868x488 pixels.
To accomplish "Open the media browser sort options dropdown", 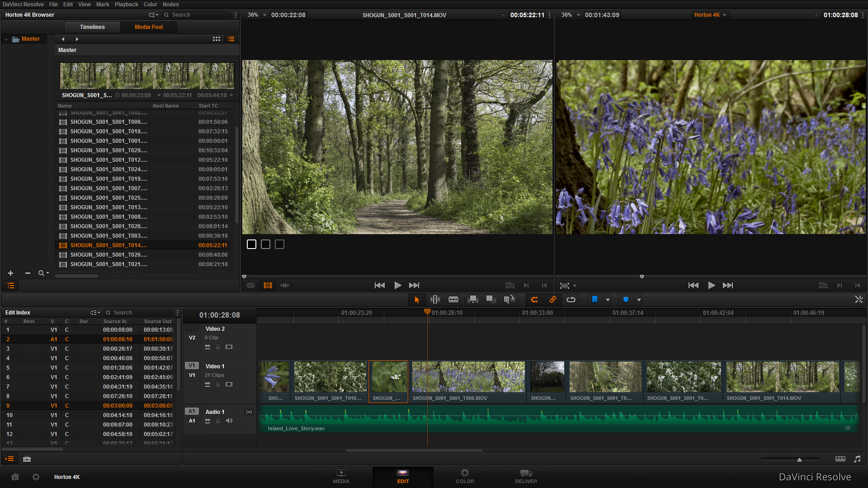I will point(154,15).
